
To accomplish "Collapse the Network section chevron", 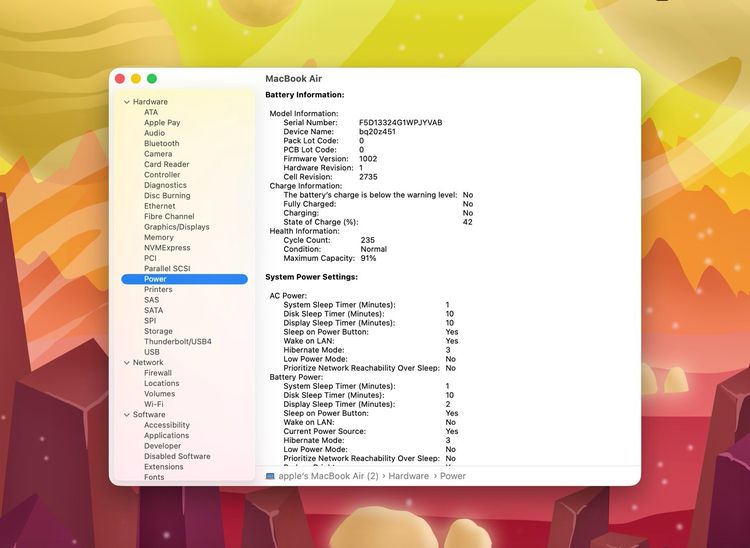I will (127, 363).
